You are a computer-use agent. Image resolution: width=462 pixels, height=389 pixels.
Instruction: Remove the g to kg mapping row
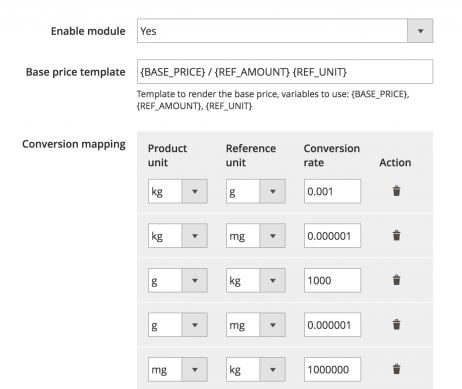coord(396,280)
